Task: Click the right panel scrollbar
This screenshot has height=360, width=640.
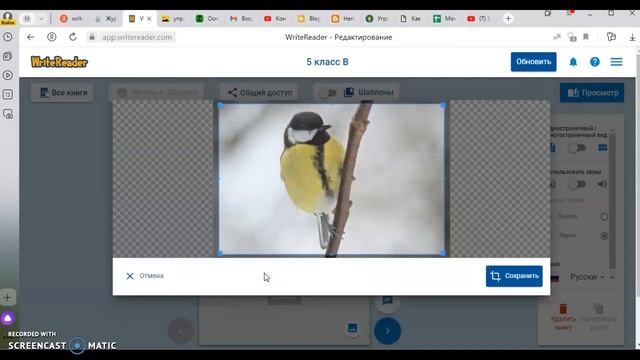Action: (x=612, y=200)
